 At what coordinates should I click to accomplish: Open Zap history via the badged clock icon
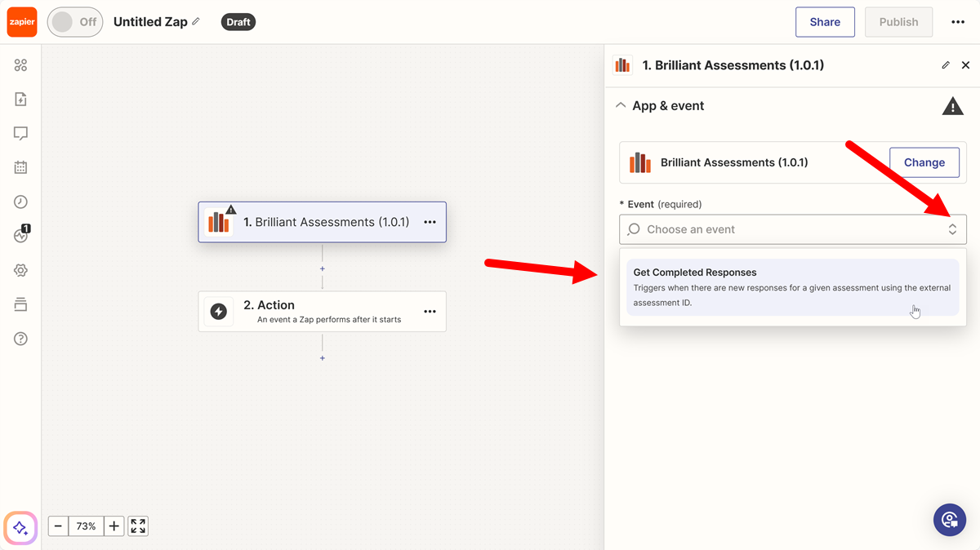click(x=22, y=235)
